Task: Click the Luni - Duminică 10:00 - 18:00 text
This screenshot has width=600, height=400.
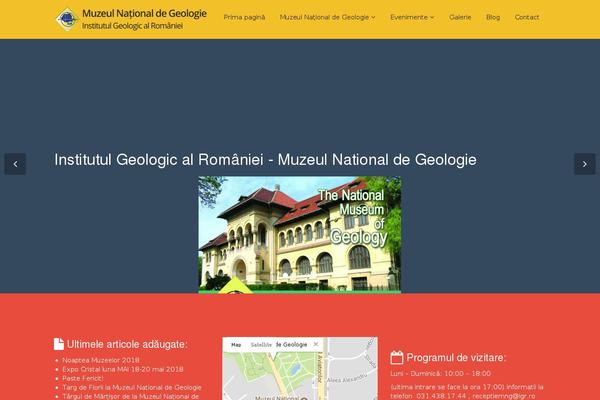Action: click(440, 373)
